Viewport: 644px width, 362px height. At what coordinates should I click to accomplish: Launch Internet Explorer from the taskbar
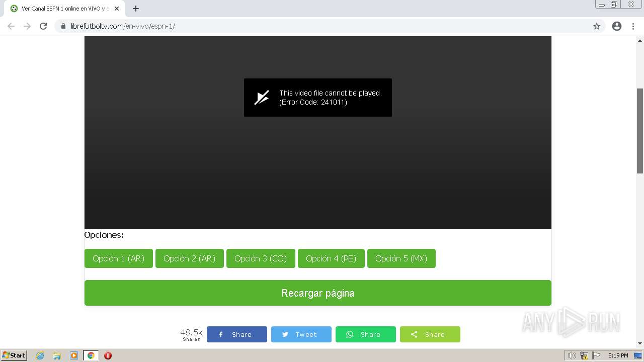coord(40,355)
